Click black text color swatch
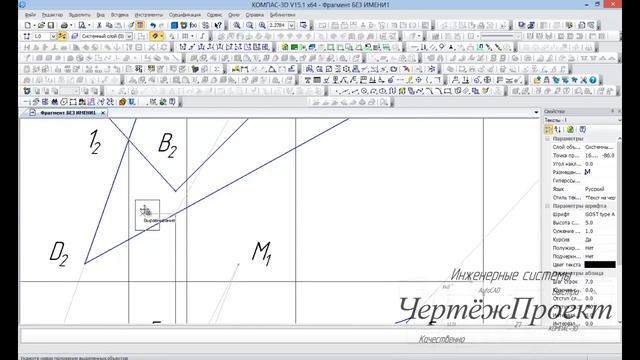 click(x=600, y=265)
